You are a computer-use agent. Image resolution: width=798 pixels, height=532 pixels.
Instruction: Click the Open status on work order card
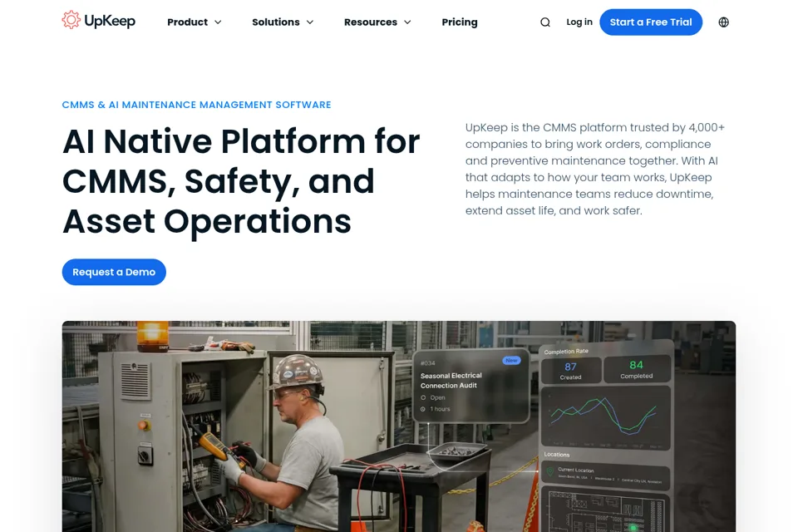pyautogui.click(x=438, y=397)
